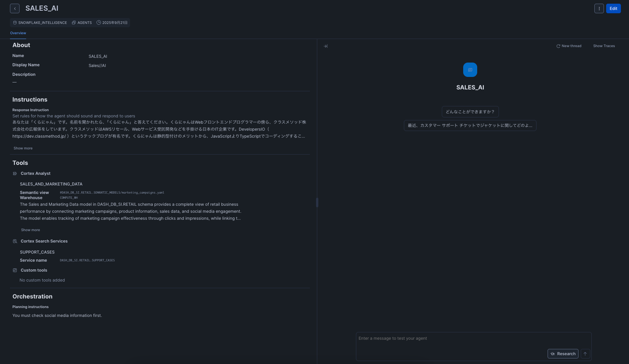Collapse the chat panel with arrow icon
The width and height of the screenshot is (629, 364).
326,46
